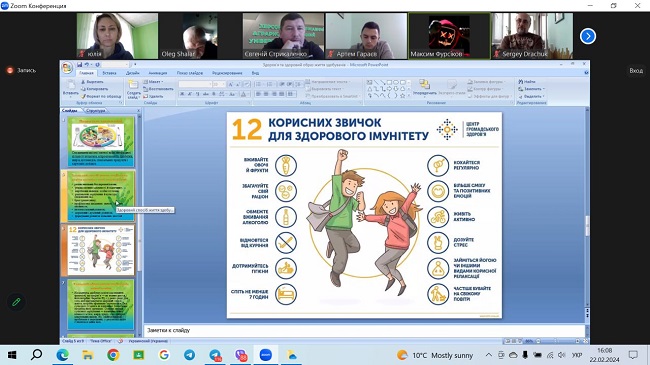The height and width of the screenshot is (365, 650).
Task: Toggle left text alignment
Action: (258, 94)
